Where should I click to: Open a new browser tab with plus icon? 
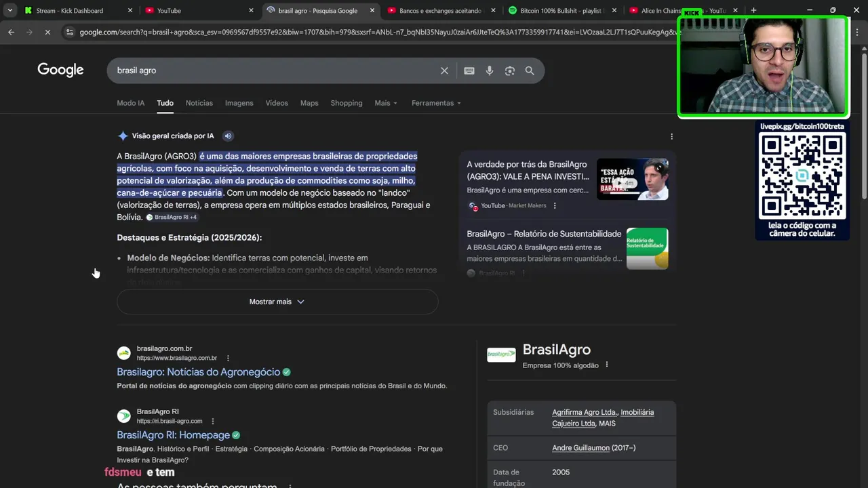click(x=753, y=10)
